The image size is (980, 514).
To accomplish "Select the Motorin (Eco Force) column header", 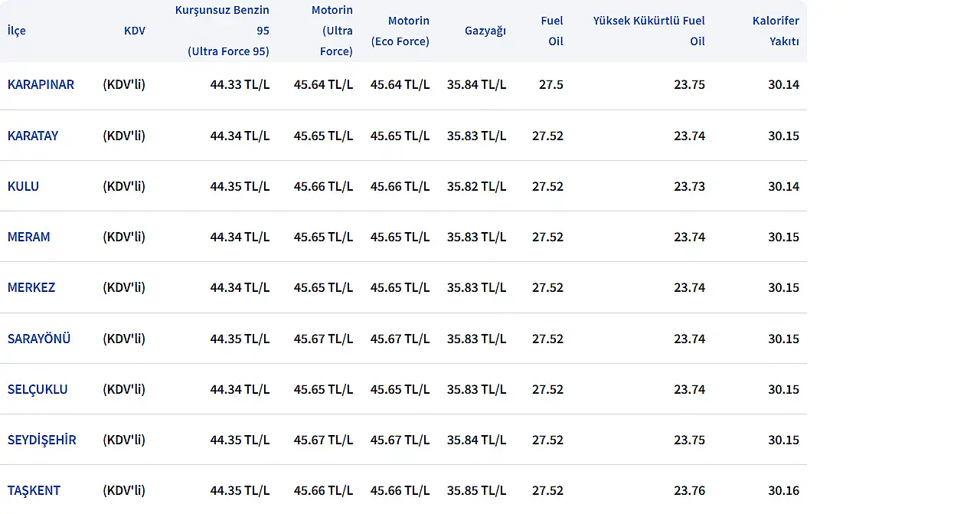I will coord(400,31).
